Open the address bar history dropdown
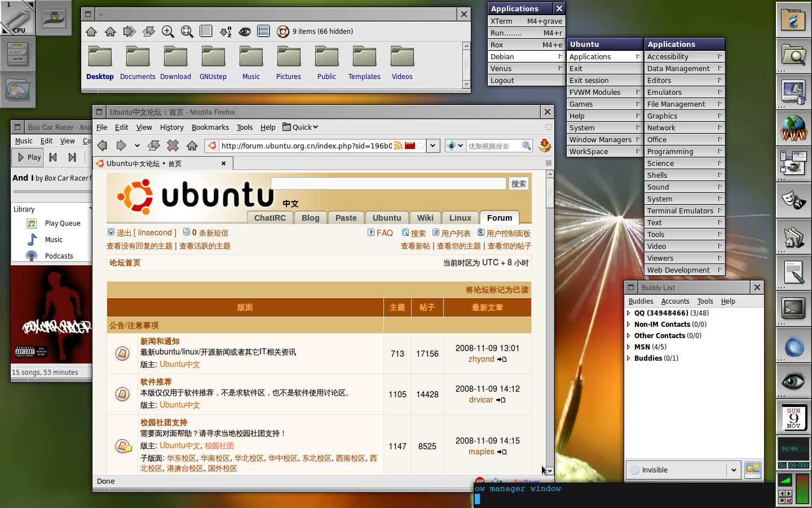Screen dimensions: 812x508 [433, 146]
